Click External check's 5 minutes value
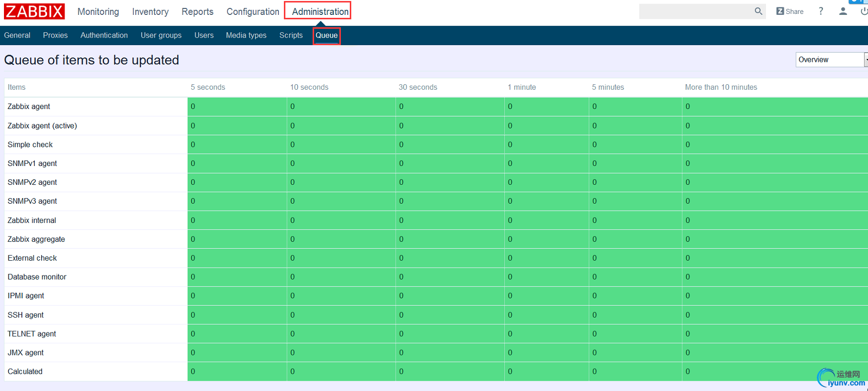The image size is (868, 391). pyautogui.click(x=595, y=258)
